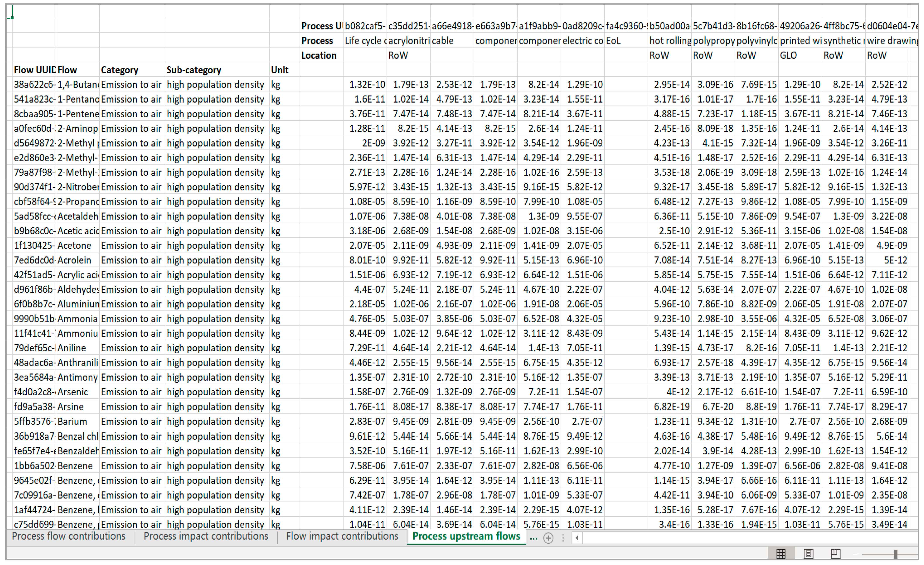The image size is (924, 565).
Task: Select the GLO location cell
Action: (x=800, y=55)
